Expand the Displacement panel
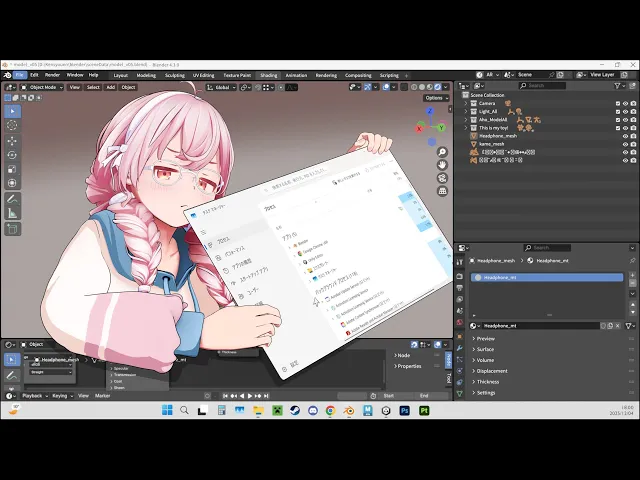This screenshot has width=640, height=480. coord(492,371)
